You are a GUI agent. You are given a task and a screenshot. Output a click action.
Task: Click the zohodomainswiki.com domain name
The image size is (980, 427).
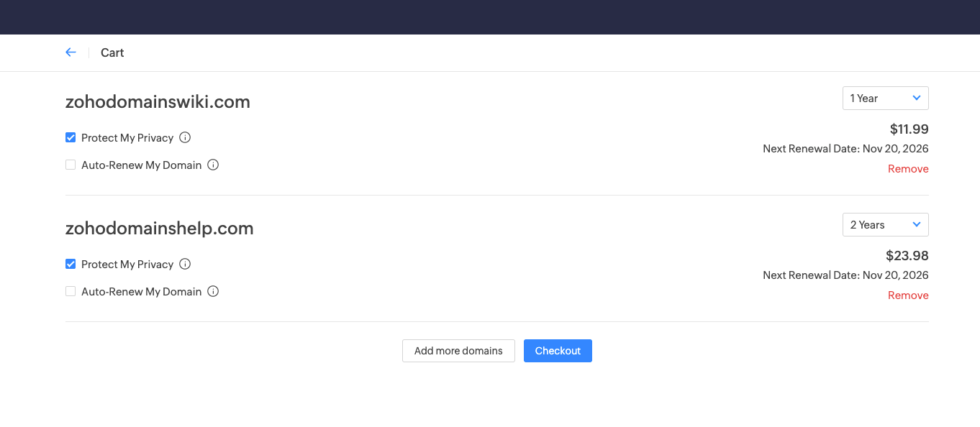tap(158, 102)
